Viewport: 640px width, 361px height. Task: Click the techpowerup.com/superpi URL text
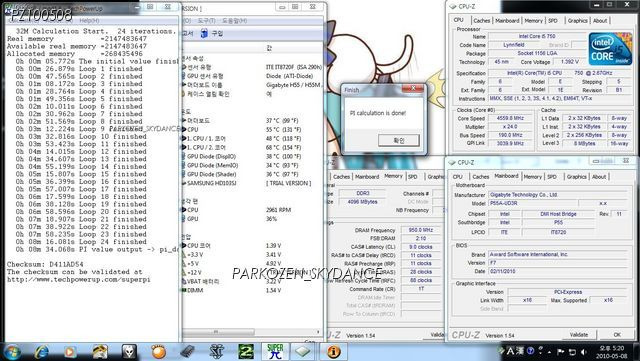point(79,280)
